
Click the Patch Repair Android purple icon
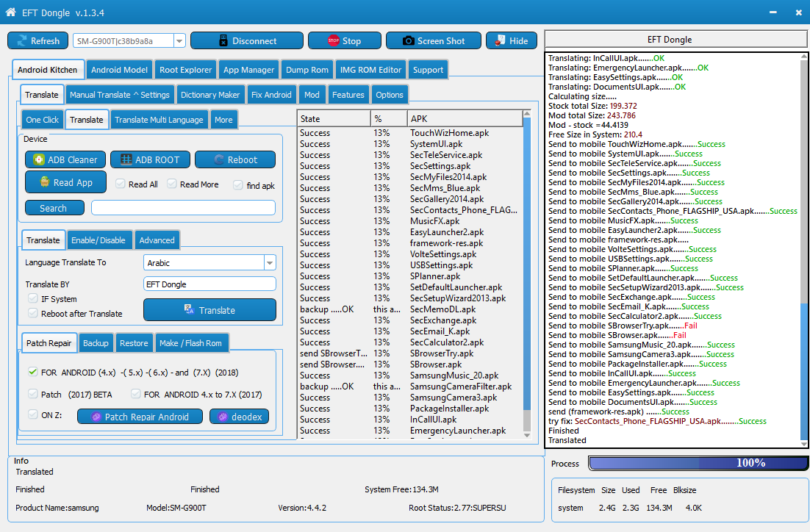coord(96,417)
